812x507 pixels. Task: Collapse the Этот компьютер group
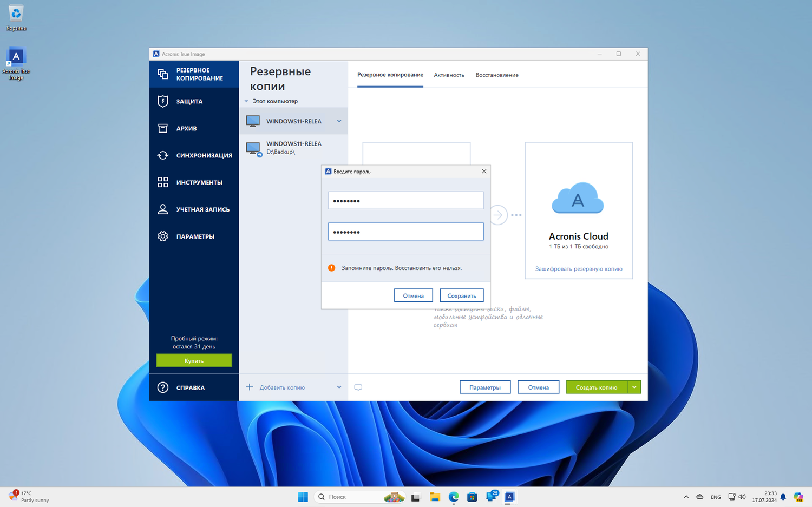click(x=246, y=101)
